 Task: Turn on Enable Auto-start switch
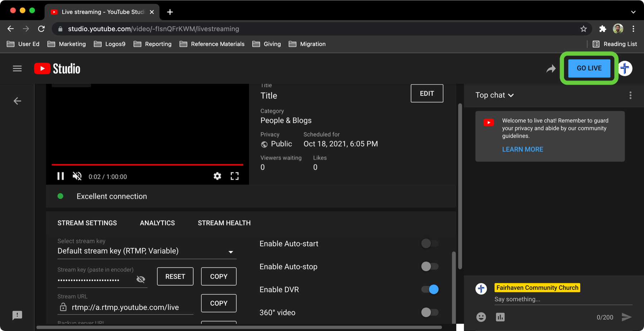click(x=429, y=244)
